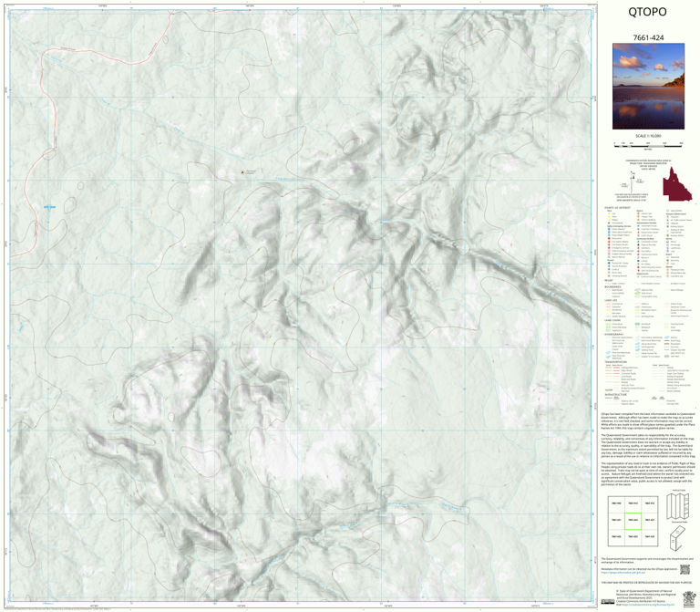Click the Queensland Government coat of arms
The height and width of the screenshot is (612, 700).
pyautogui.click(x=689, y=597)
